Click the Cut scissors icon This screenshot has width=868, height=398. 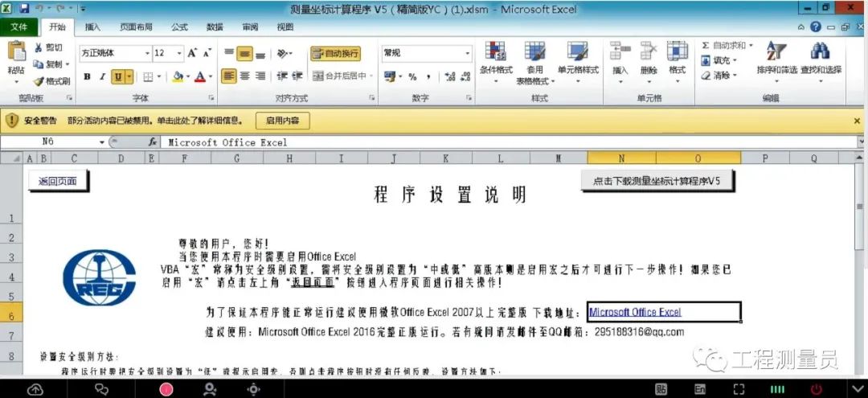click(x=39, y=48)
